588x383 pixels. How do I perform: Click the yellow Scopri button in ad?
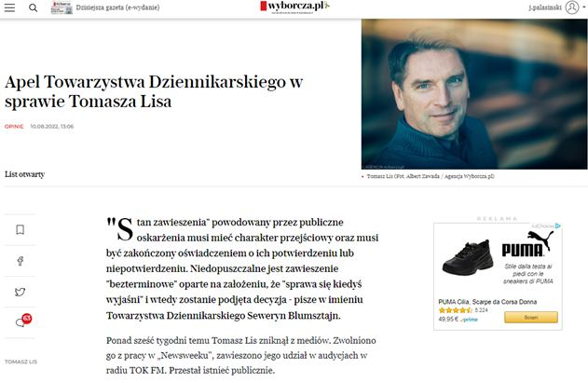tap(531, 318)
